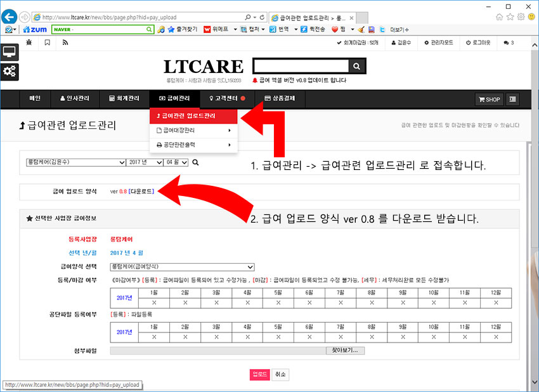
Task: Open the RSS feed icon
Action: point(65,42)
